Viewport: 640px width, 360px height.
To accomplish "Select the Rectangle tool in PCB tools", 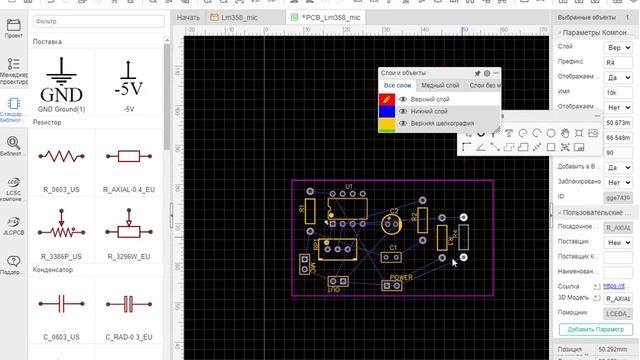I will point(551,147).
